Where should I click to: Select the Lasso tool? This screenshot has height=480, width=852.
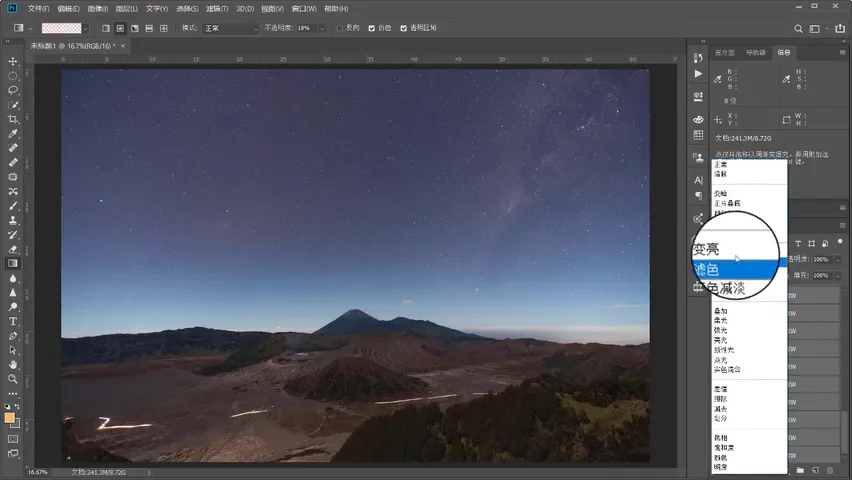13,90
